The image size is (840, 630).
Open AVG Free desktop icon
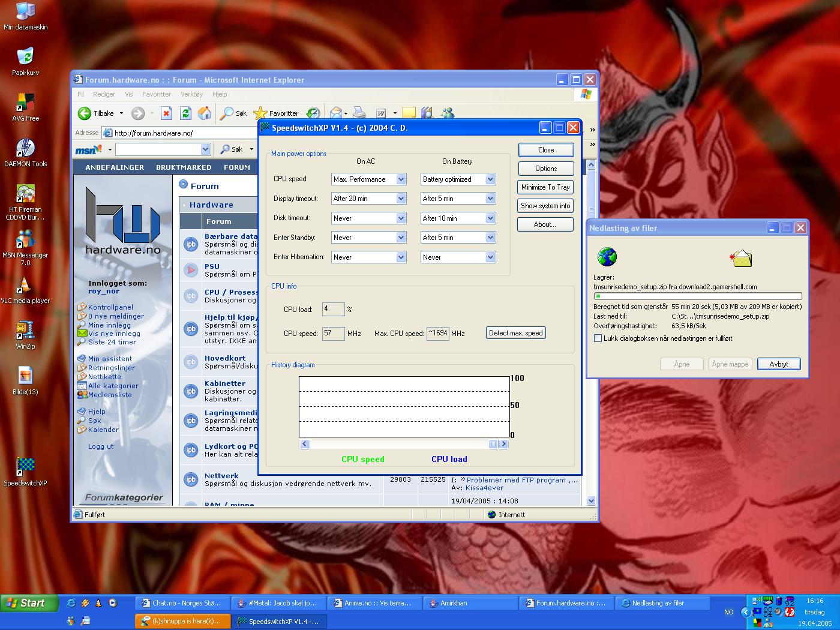pos(25,103)
